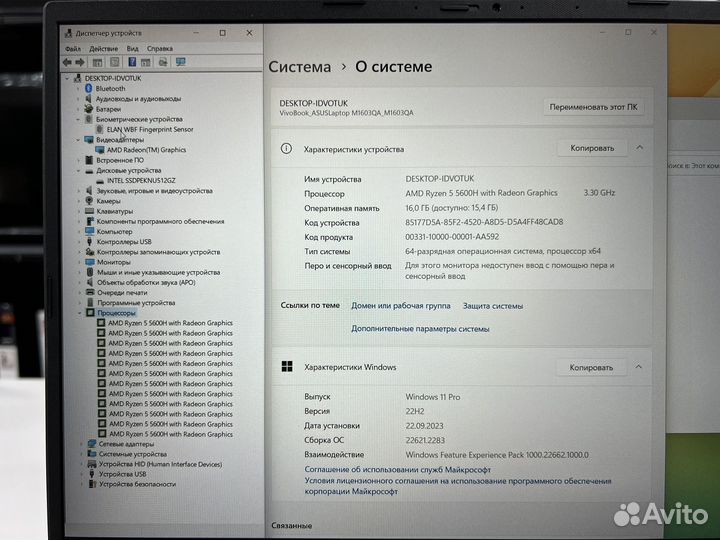Open the Действие menu
Screen dimensions: 720x540
pyautogui.click(x=103, y=48)
